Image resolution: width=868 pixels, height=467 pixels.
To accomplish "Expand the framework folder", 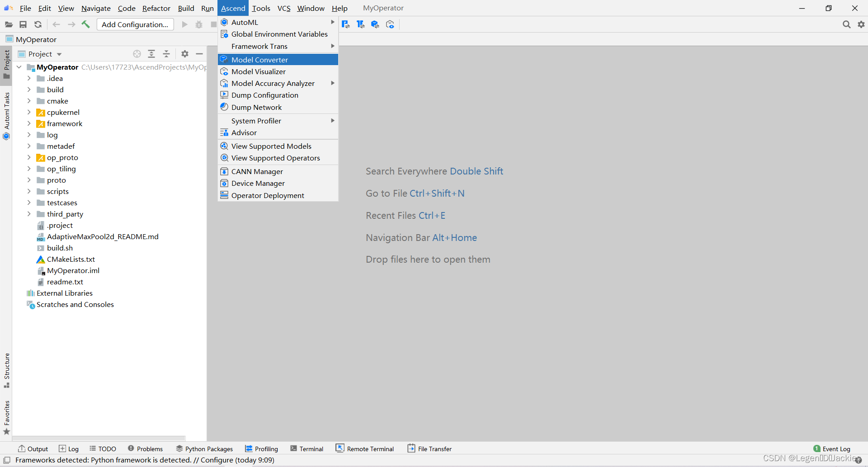I will pyautogui.click(x=29, y=123).
